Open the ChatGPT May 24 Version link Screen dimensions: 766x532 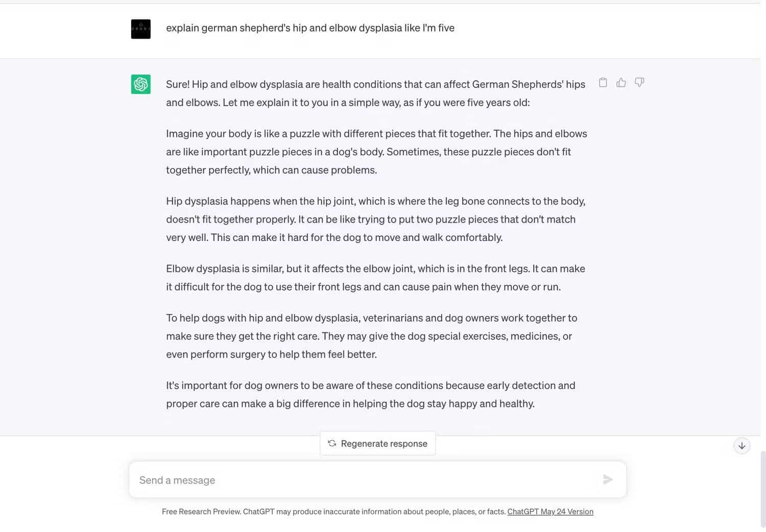550,512
